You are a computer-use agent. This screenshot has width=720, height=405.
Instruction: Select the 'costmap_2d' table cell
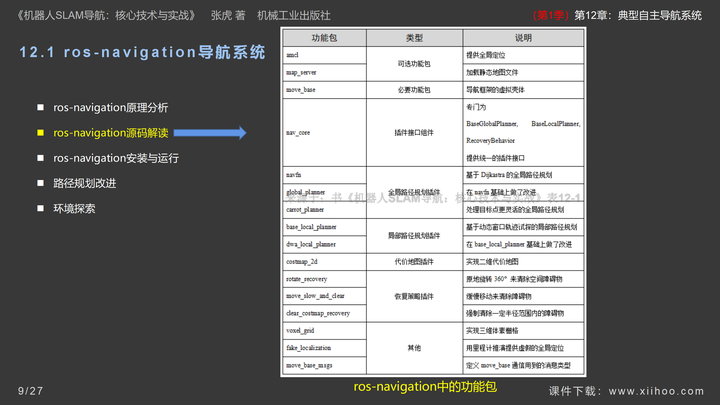pos(324,262)
